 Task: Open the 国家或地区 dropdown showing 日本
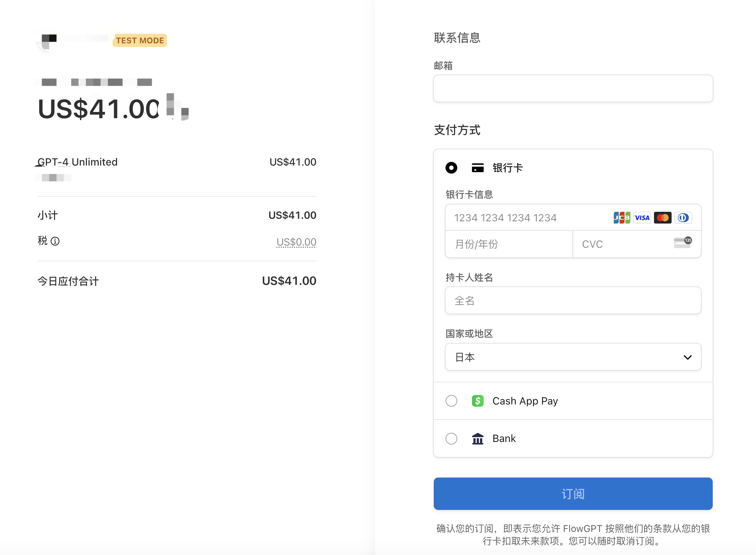pyautogui.click(x=573, y=357)
